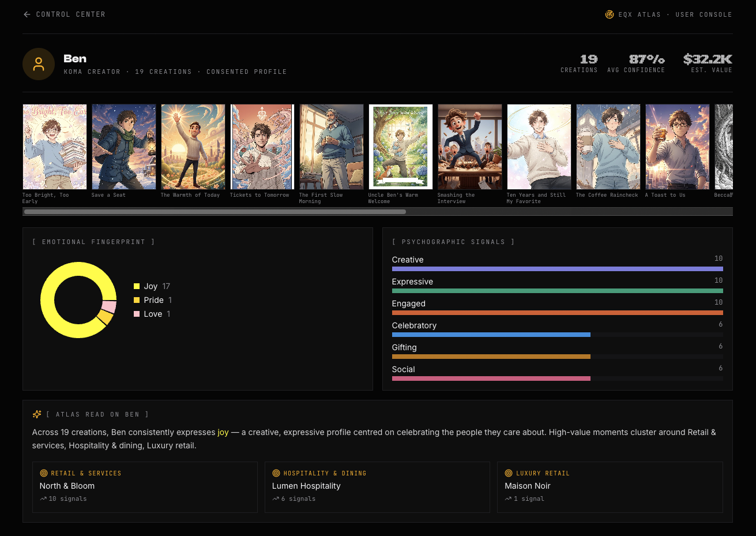Click the horizontal gallery scrollbar handle
Screen dimensions: 756x536
click(215, 212)
